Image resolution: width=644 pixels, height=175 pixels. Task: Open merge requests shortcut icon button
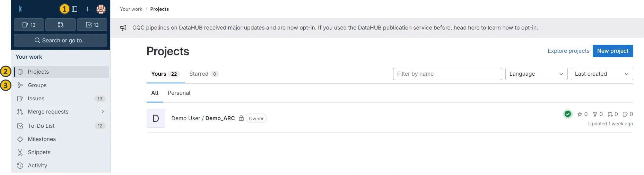click(x=60, y=25)
